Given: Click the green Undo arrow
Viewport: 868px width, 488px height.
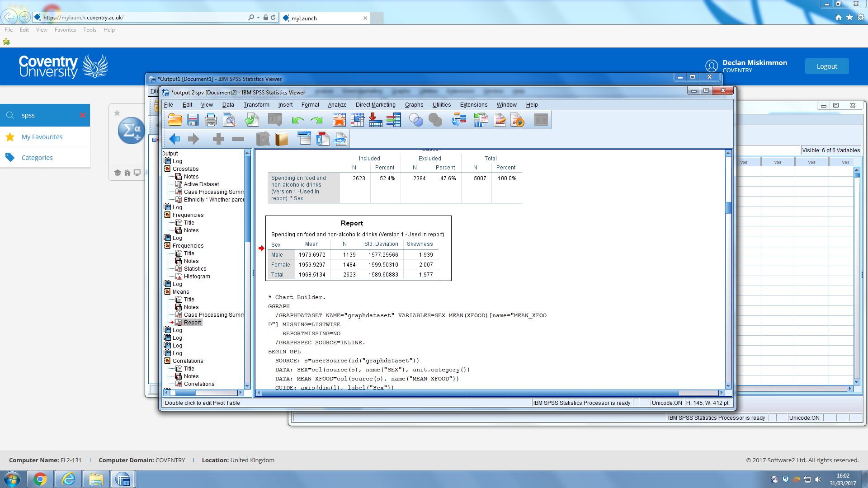Looking at the screenshot, I should pos(297,120).
